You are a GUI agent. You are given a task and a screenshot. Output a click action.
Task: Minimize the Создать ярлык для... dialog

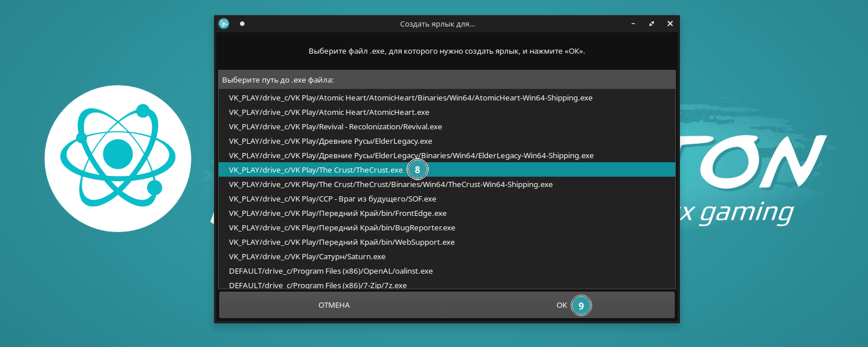(x=634, y=24)
